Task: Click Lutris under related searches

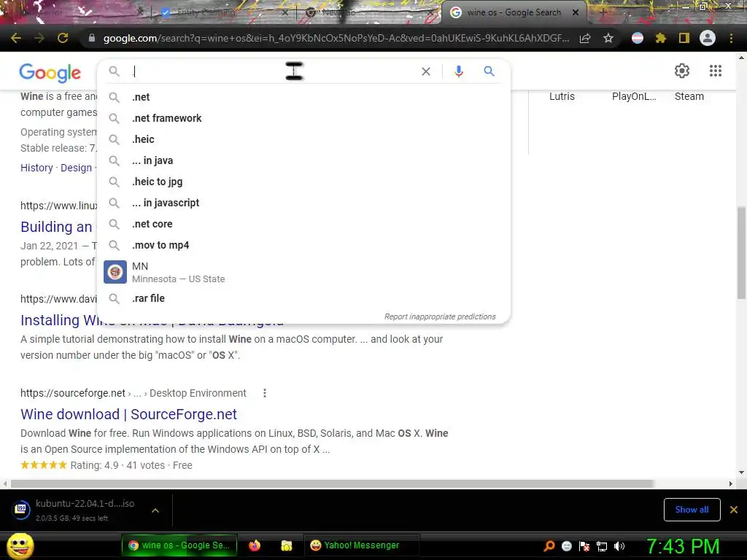Action: 562,96
